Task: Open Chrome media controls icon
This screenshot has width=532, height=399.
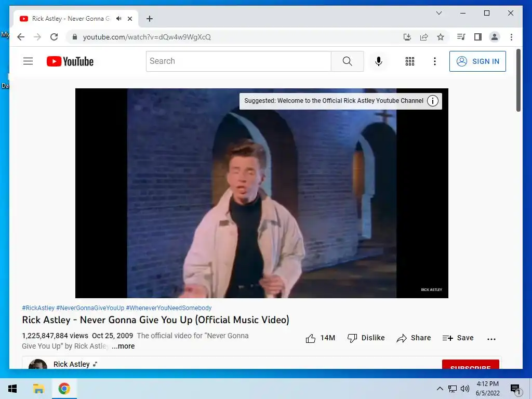Action: coord(461,37)
